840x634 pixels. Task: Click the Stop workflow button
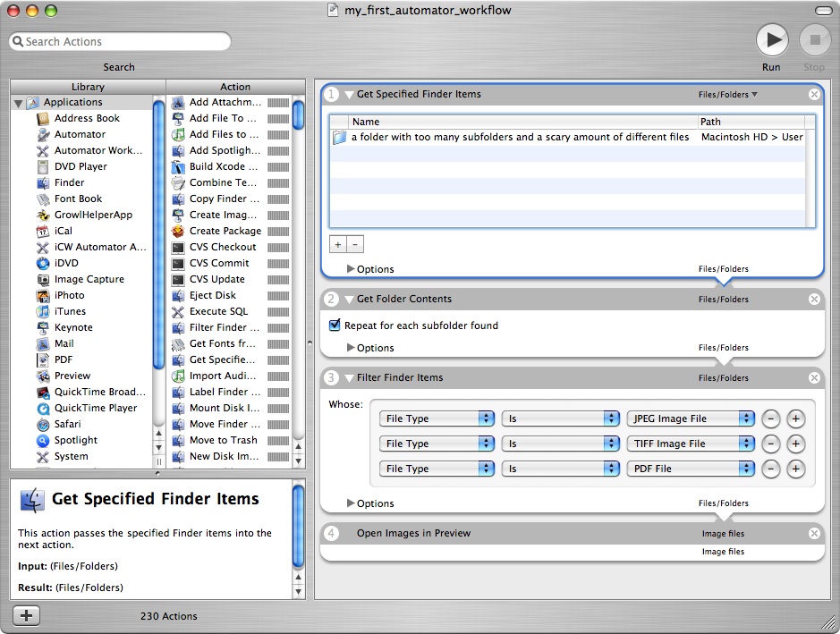(815, 40)
